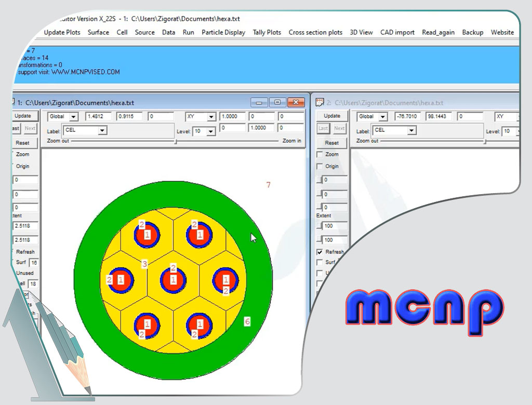Screen dimensions: 532x405
Task: Open the Global dropdown in window 1
Action: point(73,117)
